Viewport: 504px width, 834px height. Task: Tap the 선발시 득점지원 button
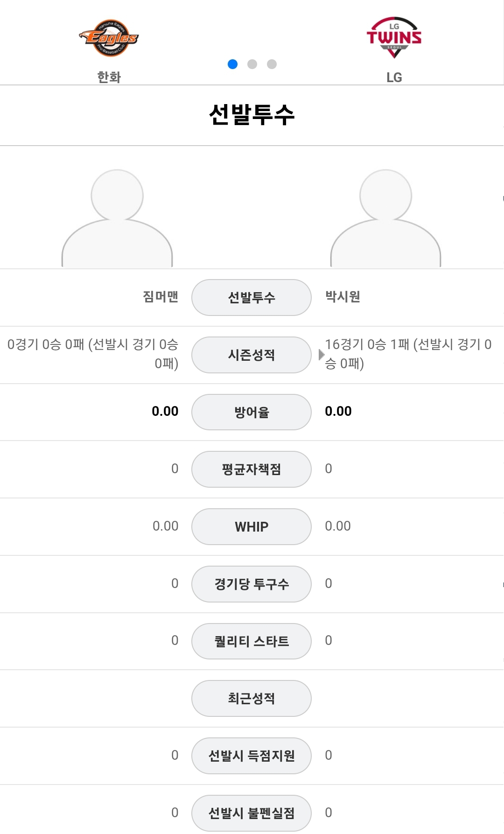252,756
